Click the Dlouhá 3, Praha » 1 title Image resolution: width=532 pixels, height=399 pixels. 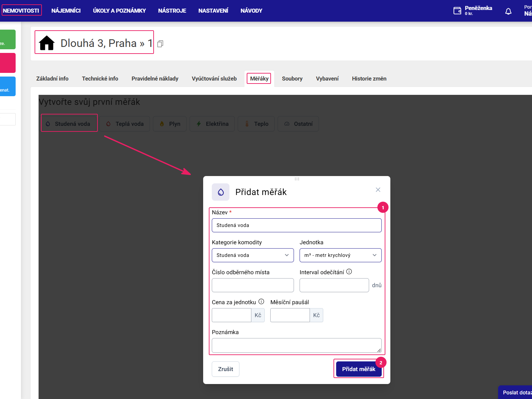click(106, 43)
